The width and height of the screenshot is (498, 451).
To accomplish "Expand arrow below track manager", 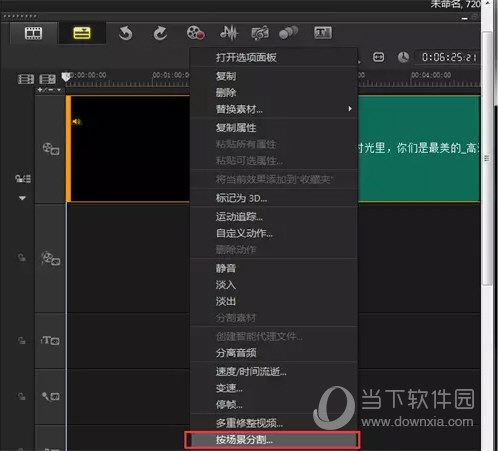I will (22, 198).
